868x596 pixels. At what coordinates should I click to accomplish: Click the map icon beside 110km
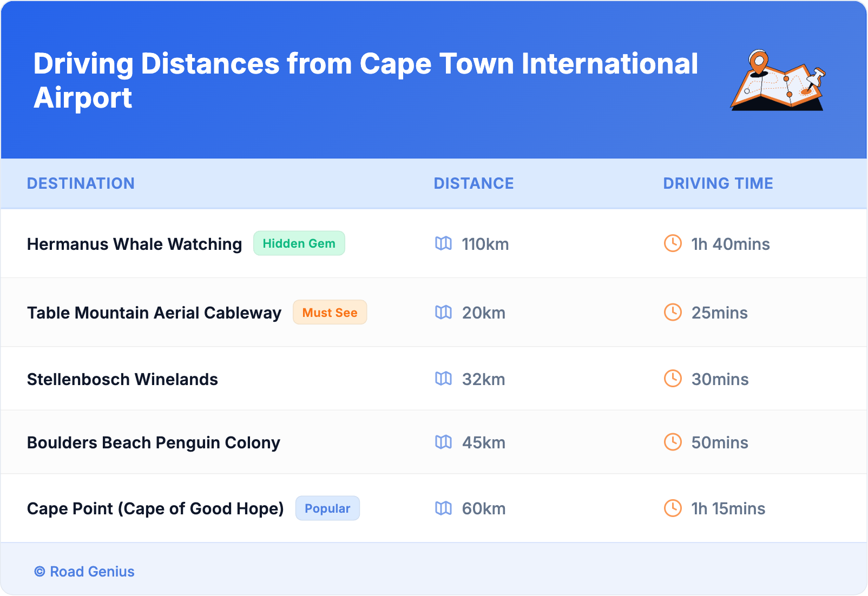tap(443, 244)
